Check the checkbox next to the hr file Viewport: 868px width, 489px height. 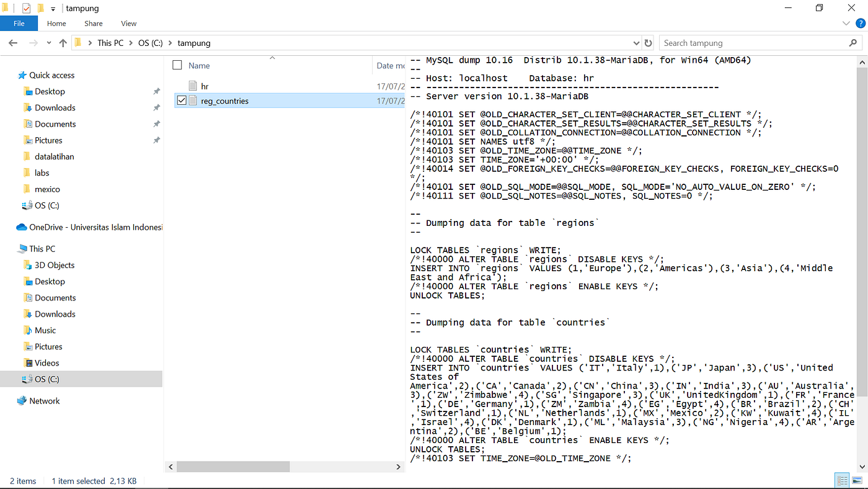[x=182, y=86]
